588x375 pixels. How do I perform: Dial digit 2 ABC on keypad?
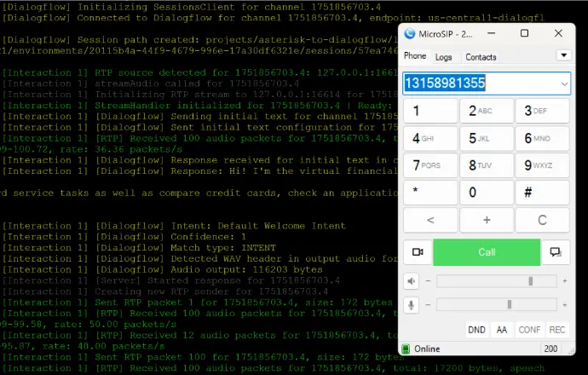click(x=487, y=111)
